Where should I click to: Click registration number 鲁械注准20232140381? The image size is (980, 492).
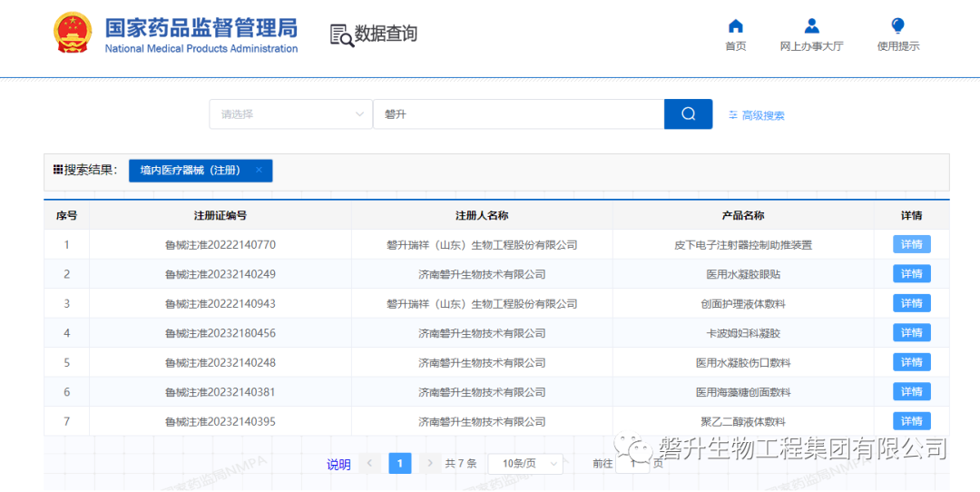(x=220, y=391)
